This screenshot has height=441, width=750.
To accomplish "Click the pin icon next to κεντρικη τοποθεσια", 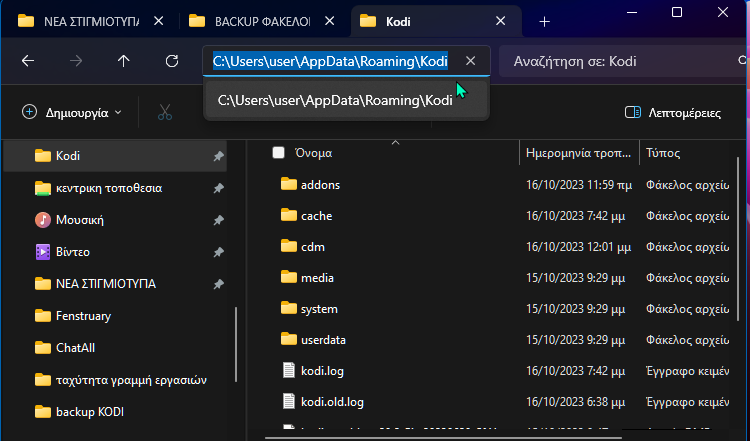I will click(x=218, y=188).
